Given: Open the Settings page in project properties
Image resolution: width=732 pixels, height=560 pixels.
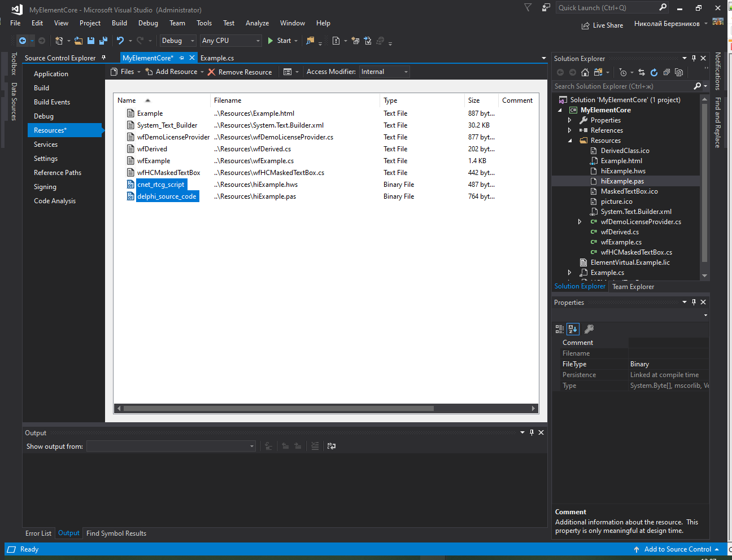Looking at the screenshot, I should (x=46, y=159).
